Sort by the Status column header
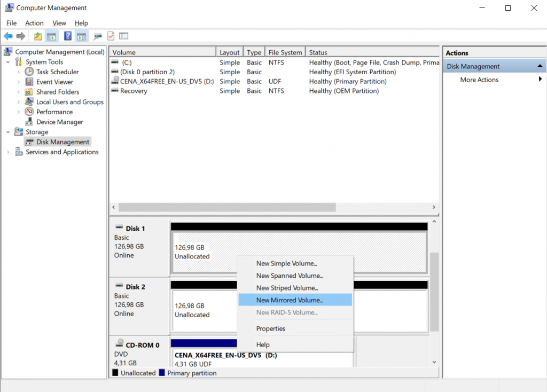The height and width of the screenshot is (392, 547). 372,52
